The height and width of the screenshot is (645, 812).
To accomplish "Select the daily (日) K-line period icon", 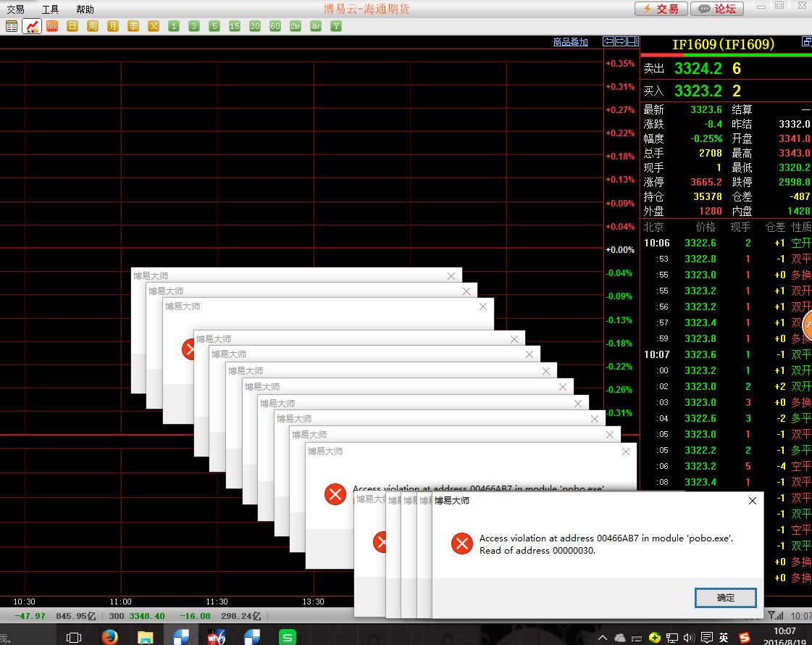I will coord(72,26).
